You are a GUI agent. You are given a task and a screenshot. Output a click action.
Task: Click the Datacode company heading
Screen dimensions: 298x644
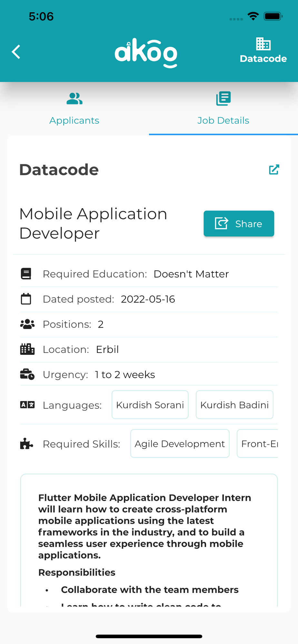(59, 170)
